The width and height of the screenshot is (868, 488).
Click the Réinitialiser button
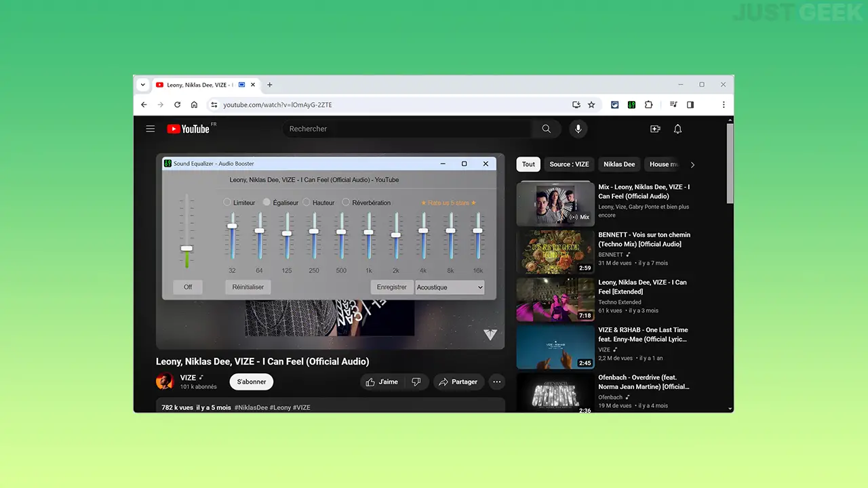tap(248, 287)
